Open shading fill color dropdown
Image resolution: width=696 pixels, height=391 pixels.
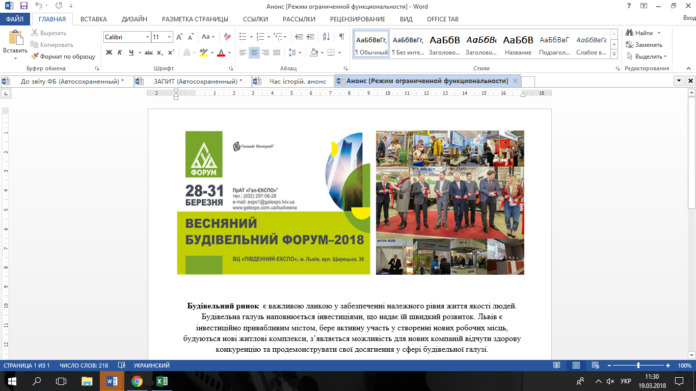pyautogui.click(x=322, y=53)
